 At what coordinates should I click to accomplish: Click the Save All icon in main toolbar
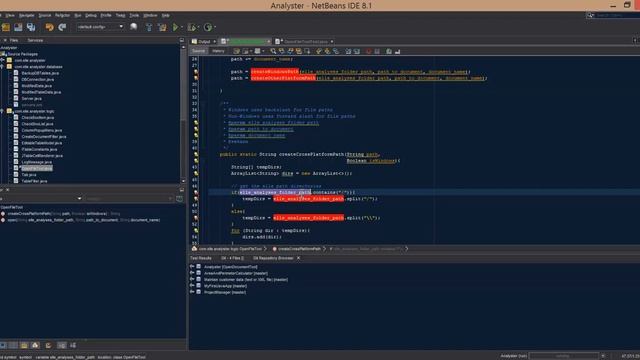[31, 27]
